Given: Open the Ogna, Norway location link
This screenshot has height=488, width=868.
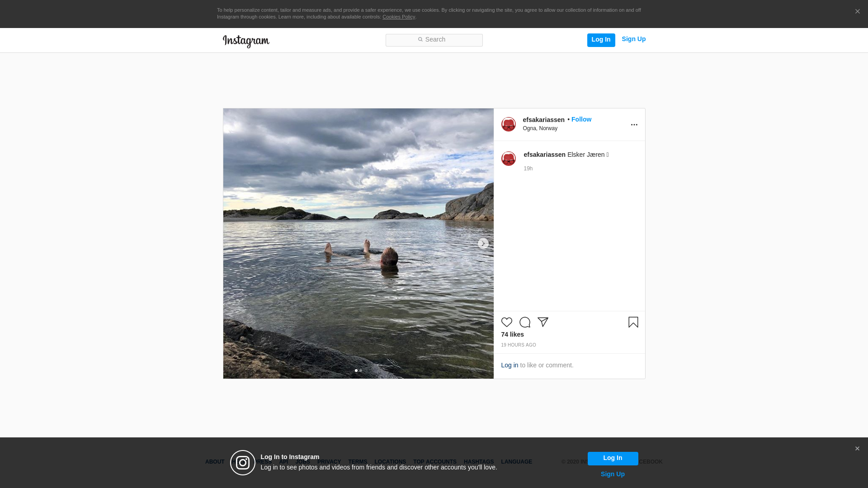Looking at the screenshot, I should (540, 128).
